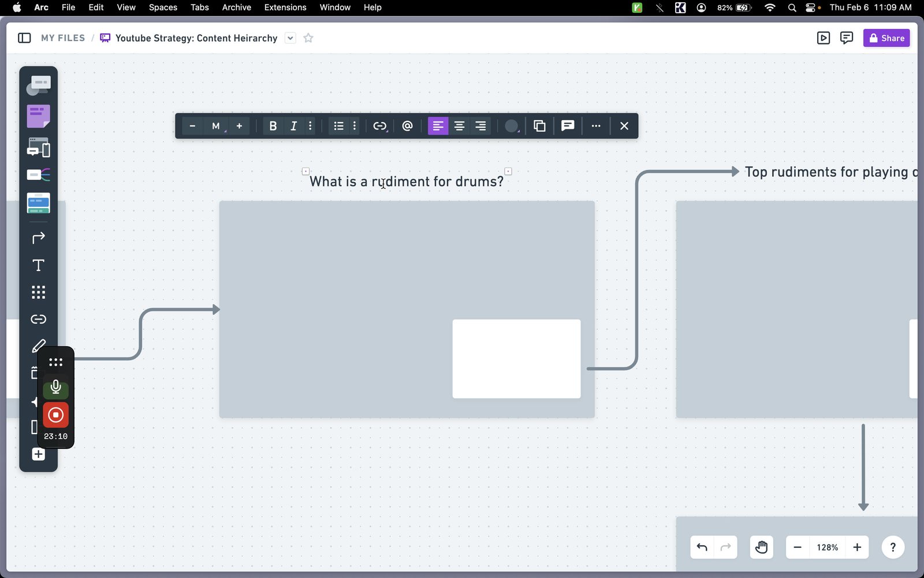The height and width of the screenshot is (578, 924).
Task: Select the Text tool
Action: click(x=38, y=265)
